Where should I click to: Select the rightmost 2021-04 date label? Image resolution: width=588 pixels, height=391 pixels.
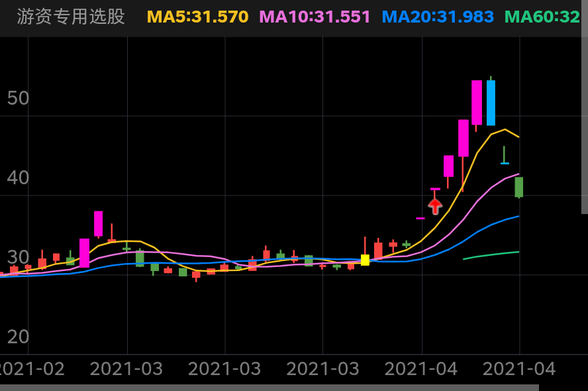click(519, 368)
